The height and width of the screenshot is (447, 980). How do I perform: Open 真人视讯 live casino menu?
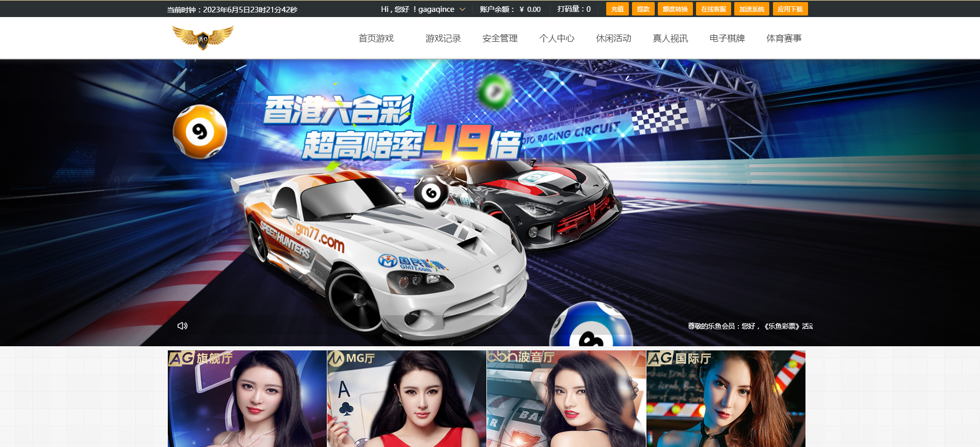pyautogui.click(x=670, y=38)
